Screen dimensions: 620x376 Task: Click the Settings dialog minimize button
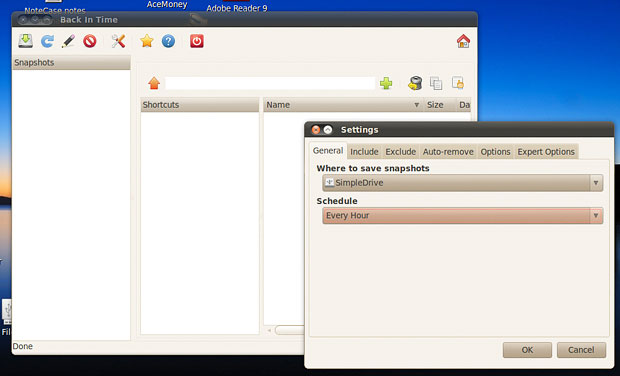328,130
